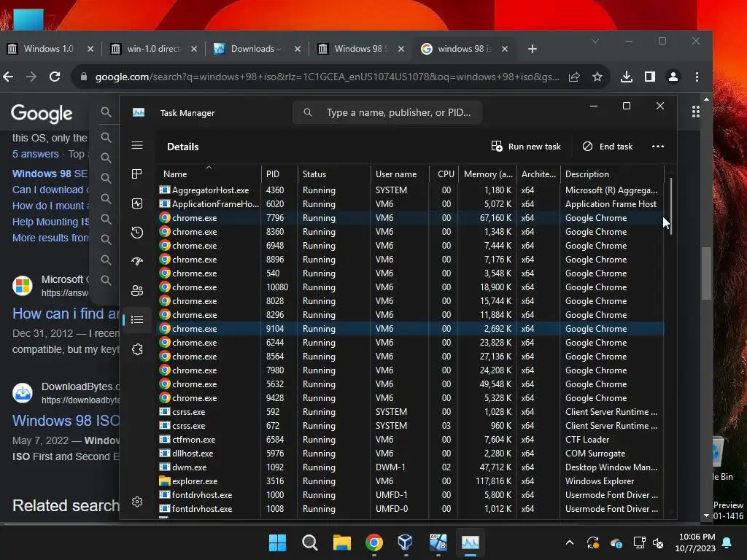
Task: Focus the Task Manager search box
Action: tap(387, 112)
